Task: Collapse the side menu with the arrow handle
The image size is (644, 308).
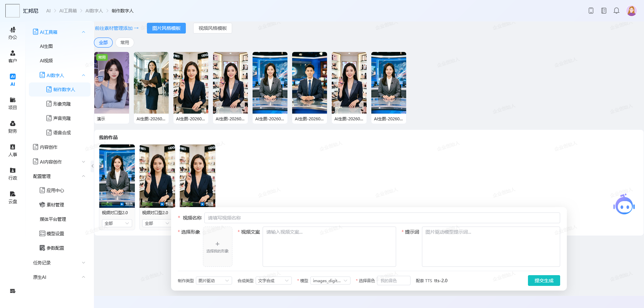Action: tap(93, 166)
